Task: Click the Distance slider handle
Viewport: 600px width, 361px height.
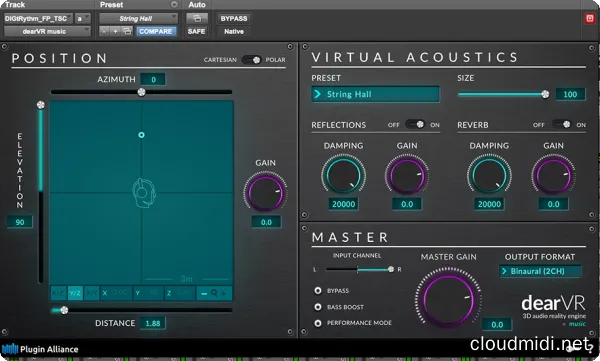Action: (x=64, y=310)
